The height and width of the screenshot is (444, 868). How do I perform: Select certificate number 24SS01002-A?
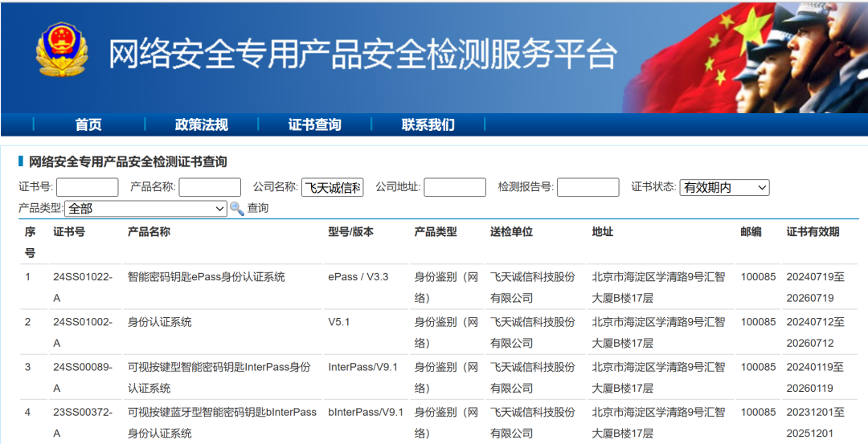pyautogui.click(x=83, y=332)
